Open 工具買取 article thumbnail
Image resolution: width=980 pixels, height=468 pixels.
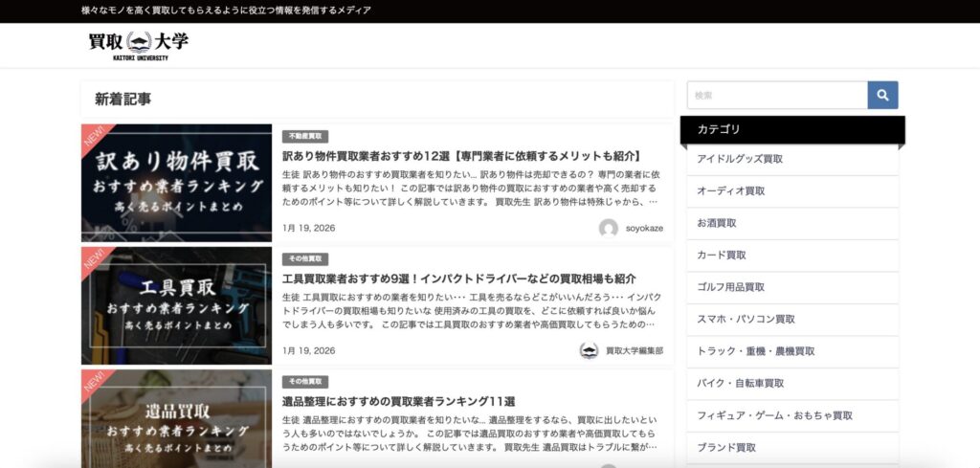click(176, 305)
